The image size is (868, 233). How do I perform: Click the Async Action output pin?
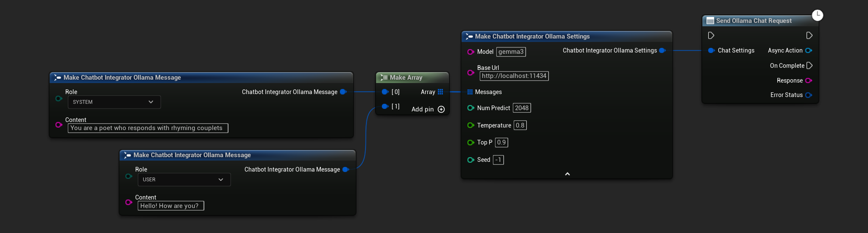coord(808,50)
